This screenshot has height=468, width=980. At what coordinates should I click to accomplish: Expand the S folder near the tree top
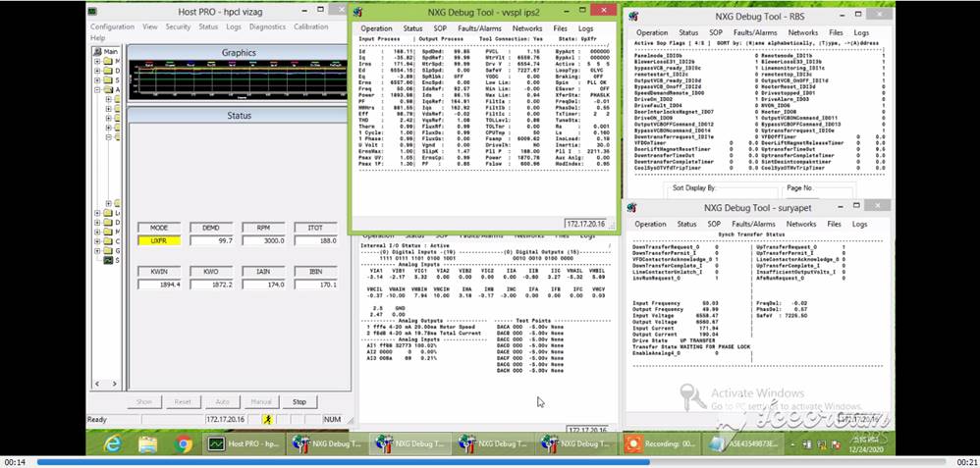[97, 80]
